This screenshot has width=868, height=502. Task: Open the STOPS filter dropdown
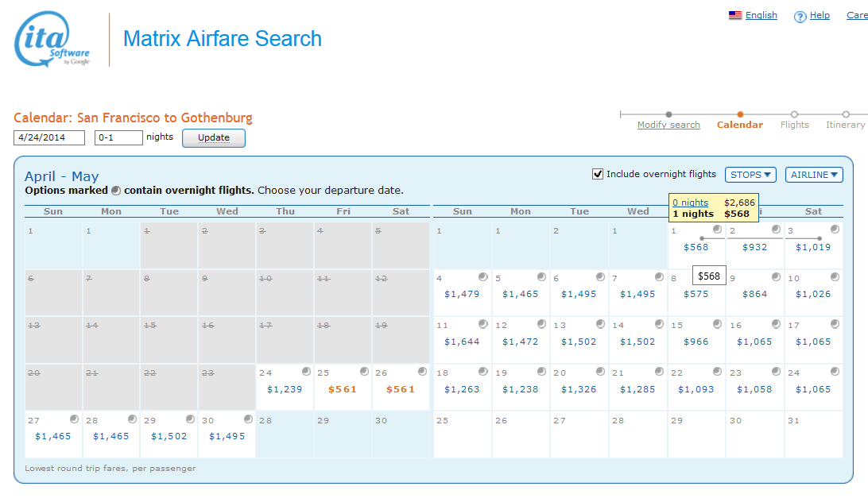(750, 175)
